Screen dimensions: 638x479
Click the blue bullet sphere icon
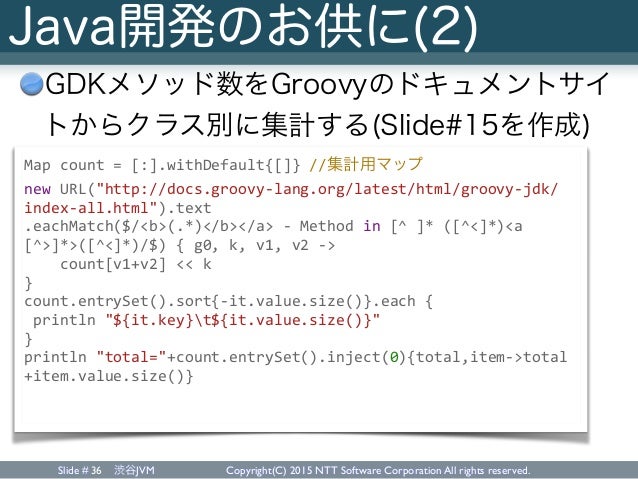pyautogui.click(x=32, y=84)
